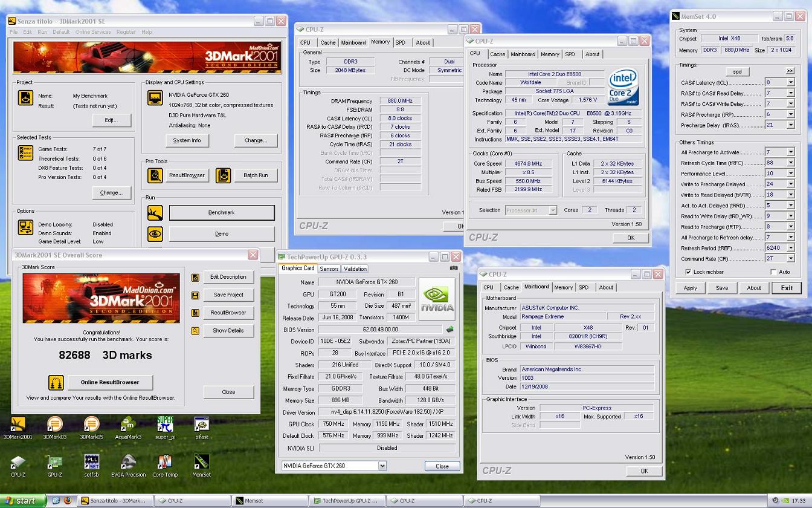Click the Save Project floppy icon
The height and width of the screenshot is (508, 812).
coord(195,295)
